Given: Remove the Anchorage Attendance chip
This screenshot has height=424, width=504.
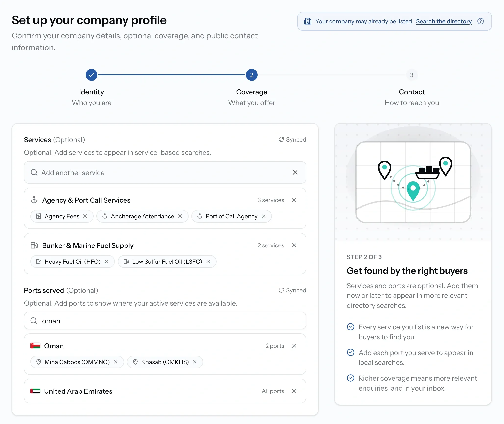Looking at the screenshot, I should (x=180, y=216).
